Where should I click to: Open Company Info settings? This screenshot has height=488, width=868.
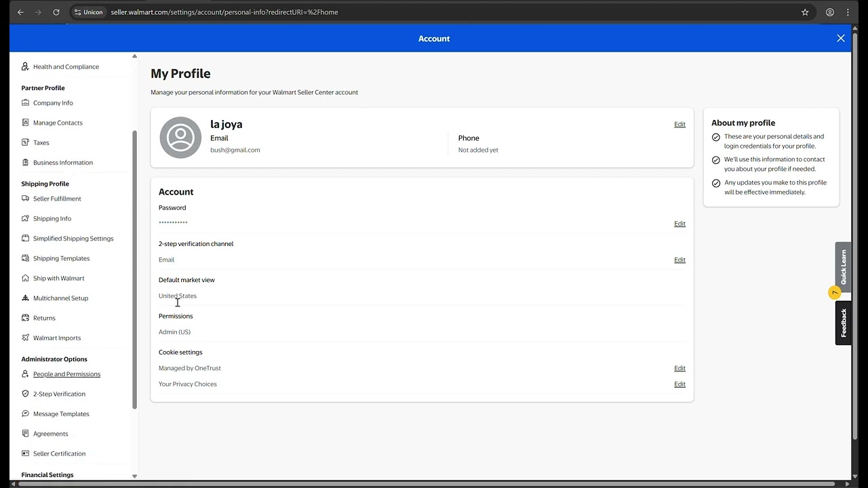(x=53, y=103)
